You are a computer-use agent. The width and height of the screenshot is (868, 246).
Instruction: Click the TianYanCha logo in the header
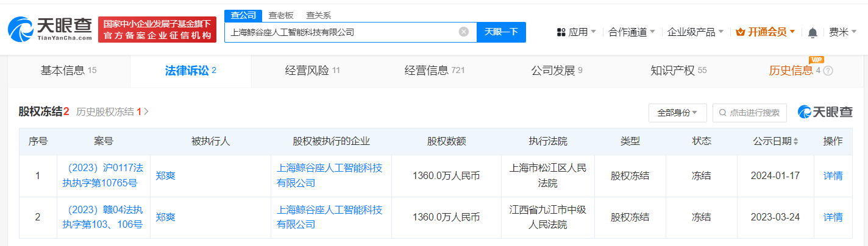point(50,29)
